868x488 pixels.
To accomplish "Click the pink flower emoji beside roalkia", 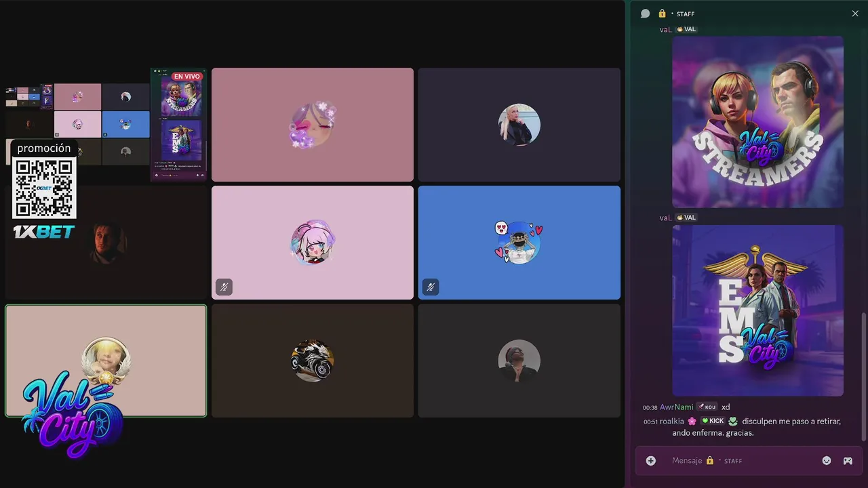I will 692,421.
